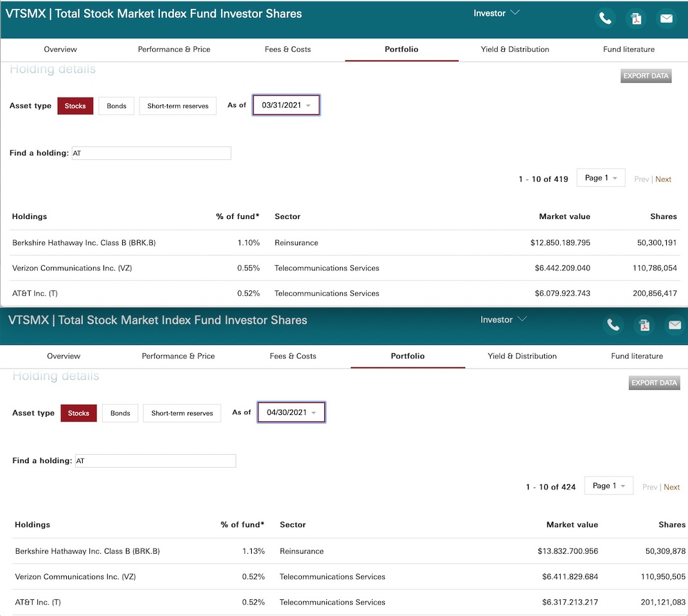Open Fund literature tab in the top panel
The image size is (688, 616).
pyautogui.click(x=629, y=49)
